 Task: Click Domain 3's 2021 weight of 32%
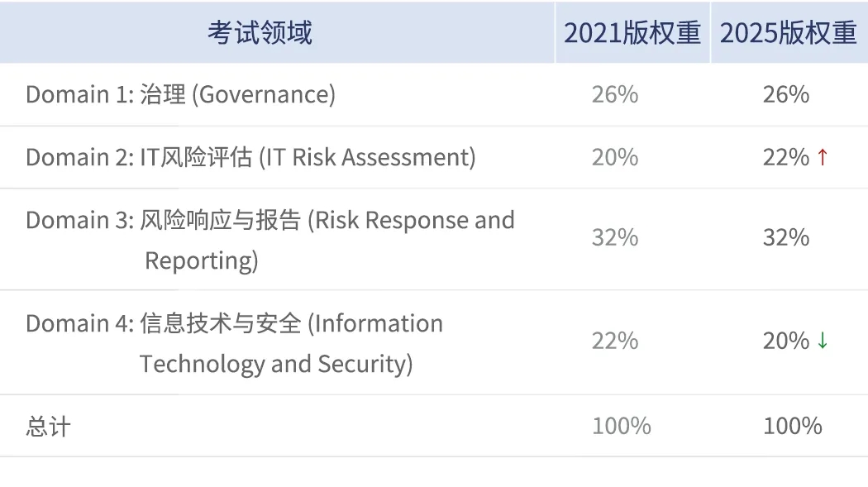click(615, 238)
